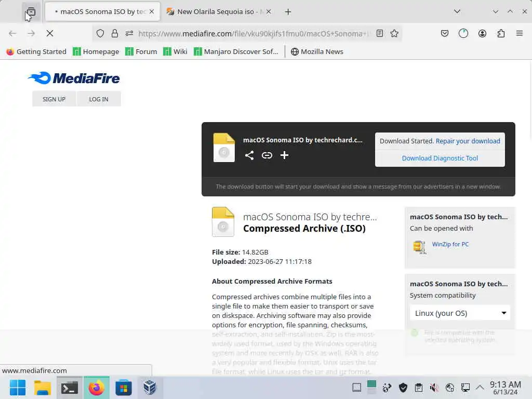Screen dimensions: 532x399
Task: Expand the list all tabs chevron
Action: [x=457, y=11]
